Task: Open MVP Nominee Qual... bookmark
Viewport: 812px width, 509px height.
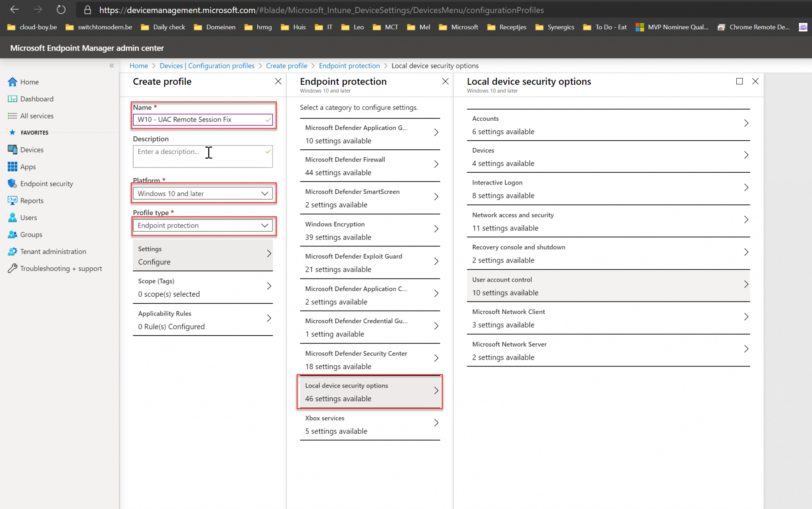Action: click(672, 27)
